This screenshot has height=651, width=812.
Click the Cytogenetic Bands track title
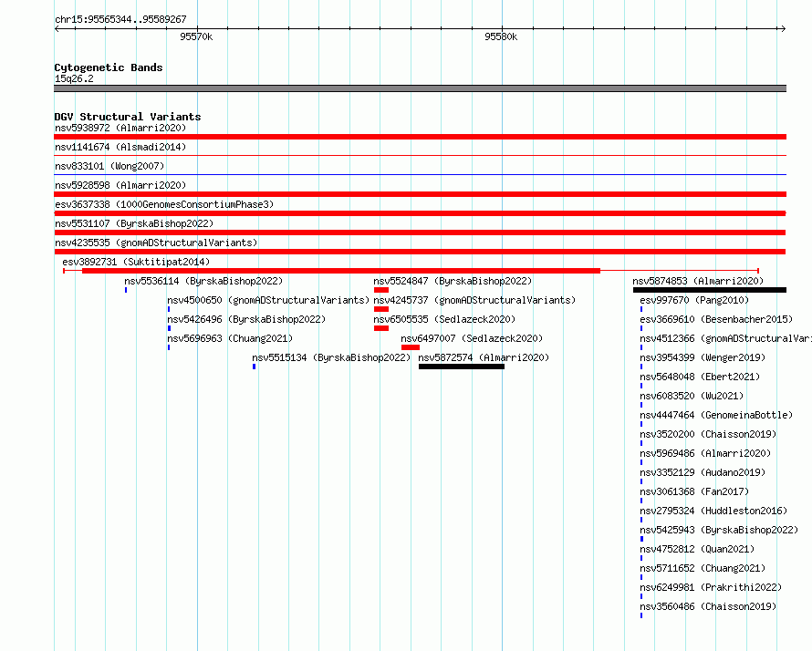109,67
